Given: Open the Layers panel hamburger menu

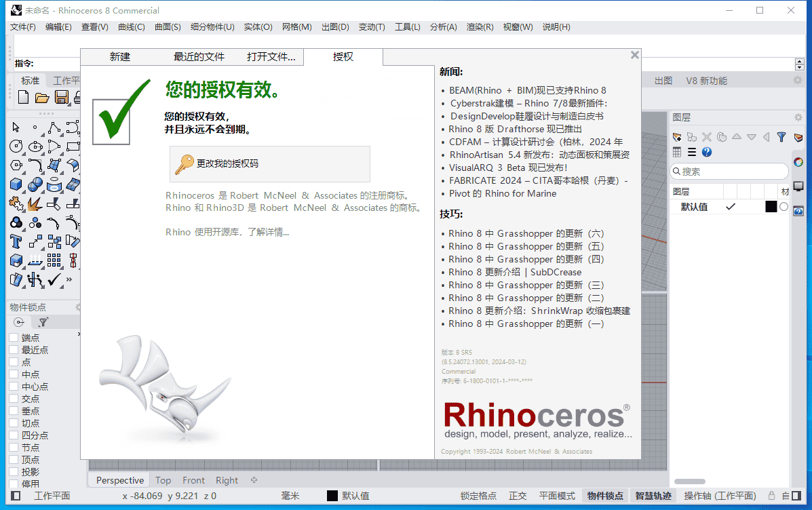Looking at the screenshot, I should coord(692,151).
